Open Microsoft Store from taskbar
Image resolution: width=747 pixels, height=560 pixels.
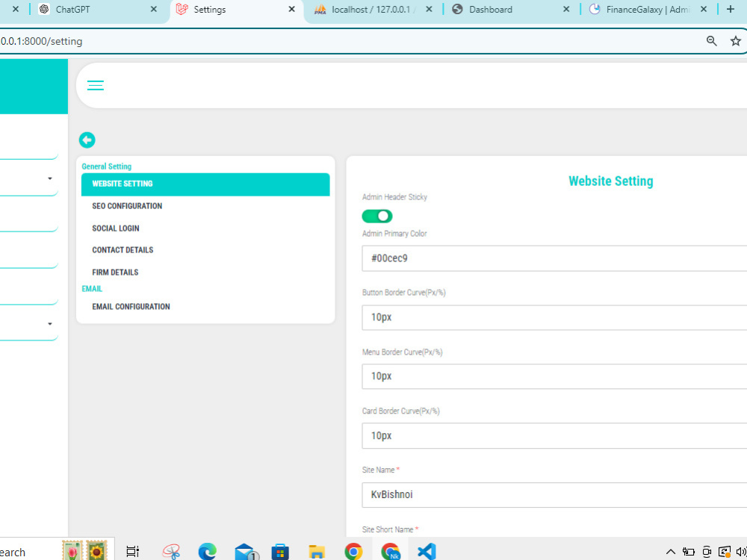(280, 552)
